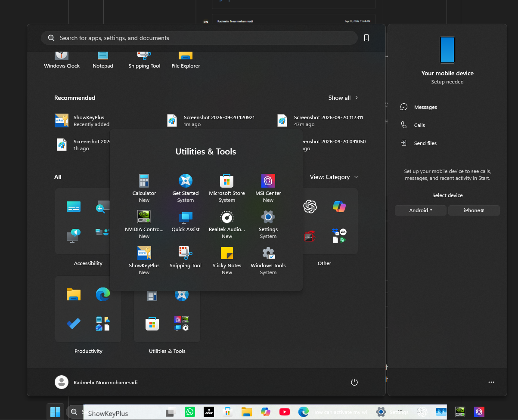Open Narrator icon in Accessibility category
This screenshot has height=420, width=518.
click(x=74, y=236)
